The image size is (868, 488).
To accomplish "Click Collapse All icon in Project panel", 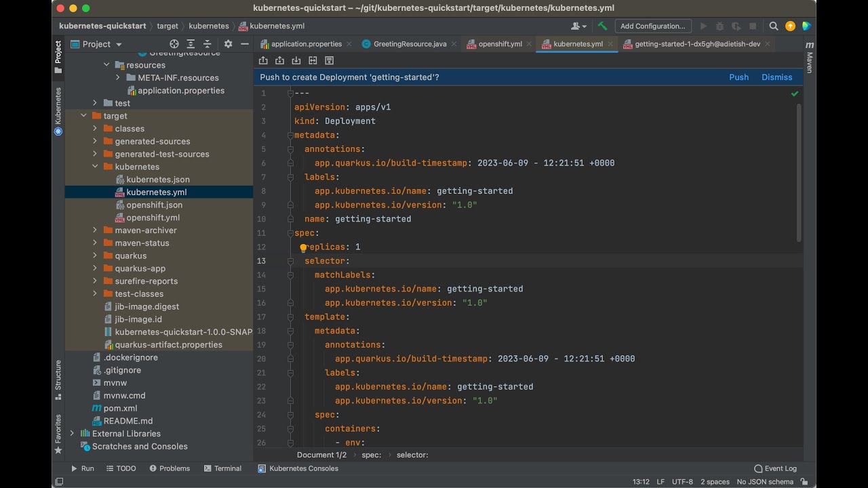I will pyautogui.click(x=207, y=44).
